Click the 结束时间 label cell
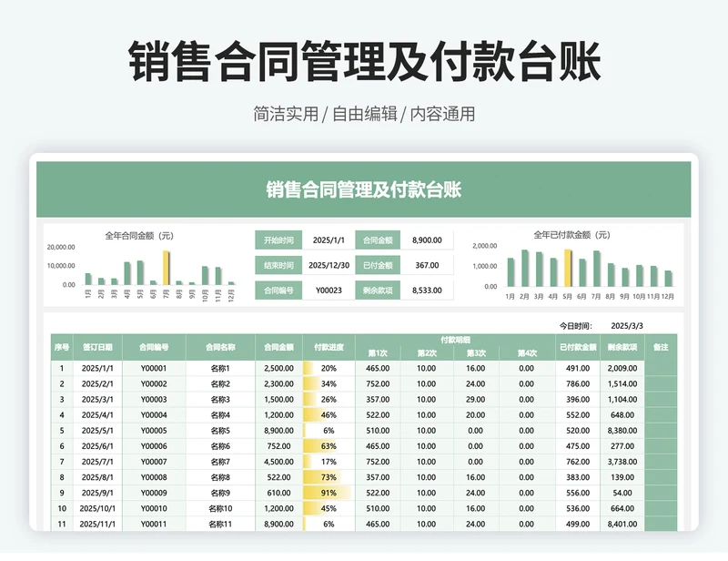Image resolution: width=728 pixels, height=561 pixels. point(278,265)
